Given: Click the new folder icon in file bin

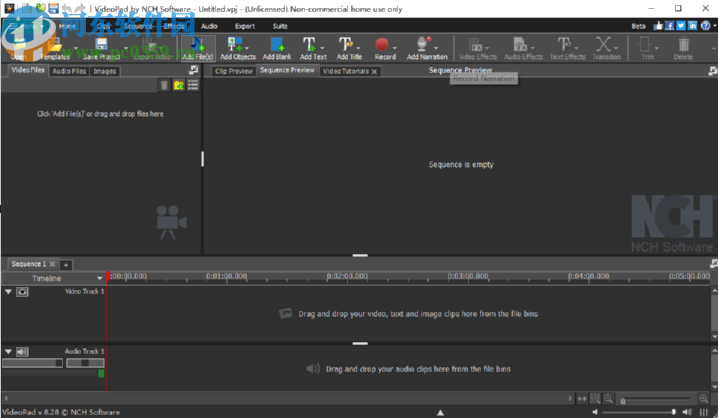Looking at the screenshot, I should click(x=179, y=85).
